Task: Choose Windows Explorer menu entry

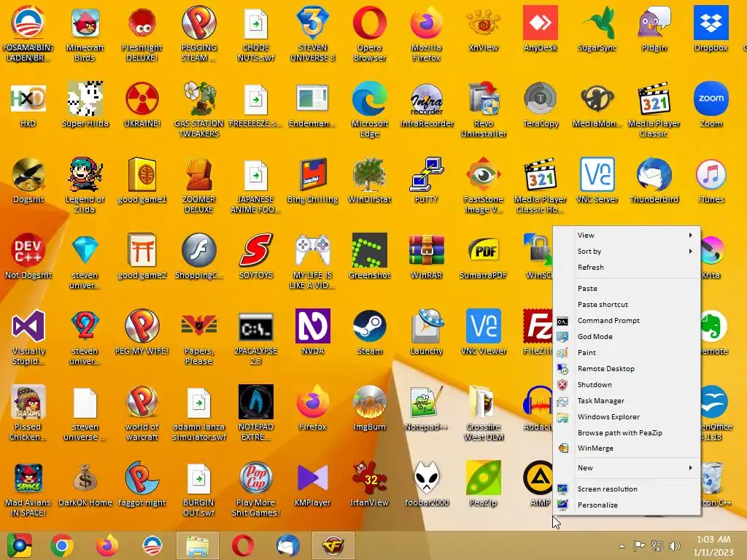Action: tap(627, 417)
